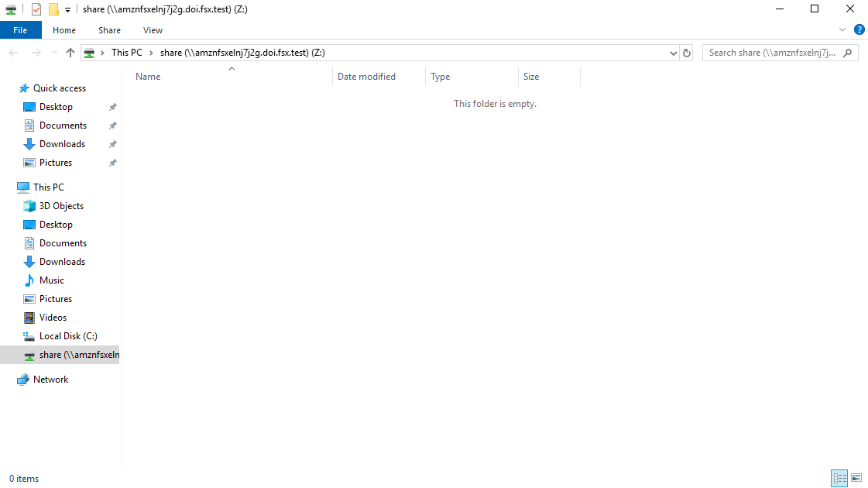
Task: Click the 3D Objects cube icon
Action: click(x=29, y=206)
